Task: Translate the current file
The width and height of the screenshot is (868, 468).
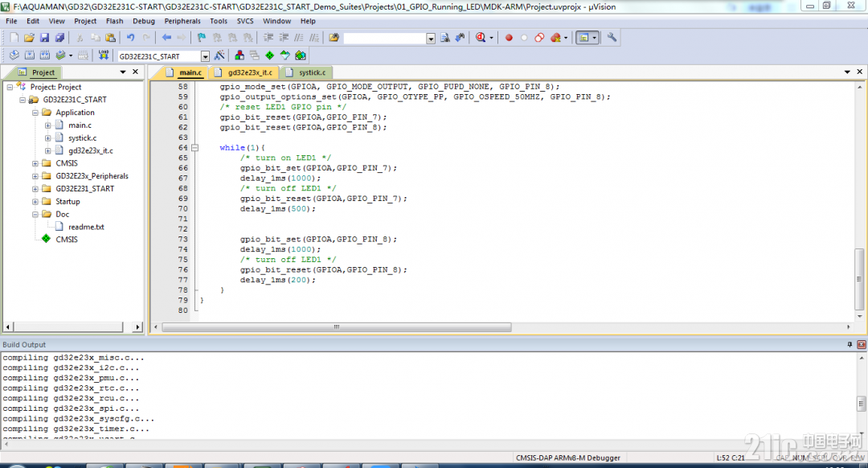Action: point(14,55)
